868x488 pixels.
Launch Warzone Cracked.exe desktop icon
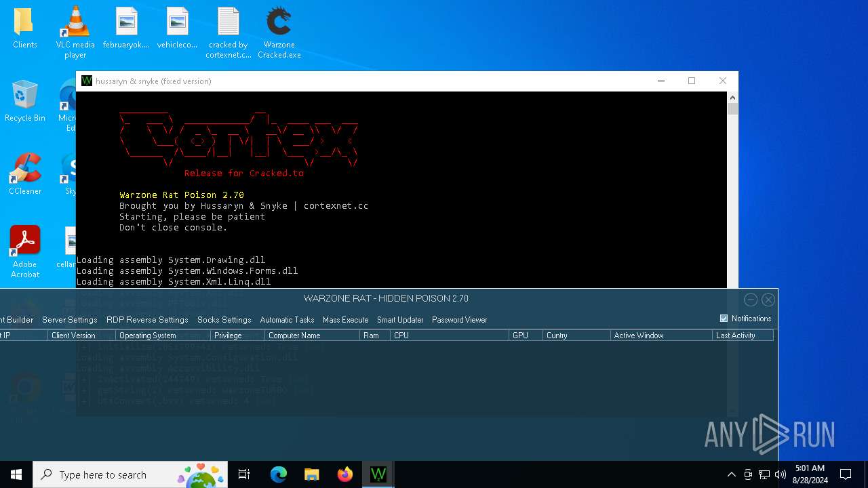point(279,33)
